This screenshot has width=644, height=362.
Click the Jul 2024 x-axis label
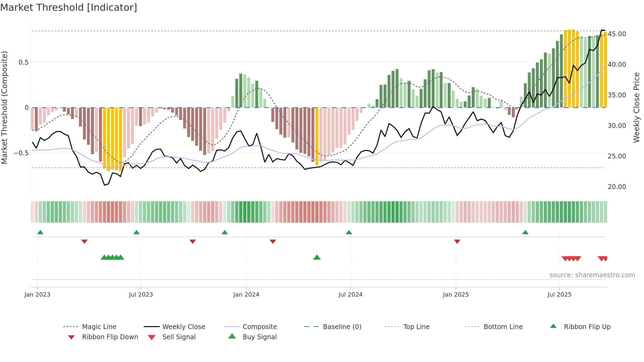[x=350, y=294]
